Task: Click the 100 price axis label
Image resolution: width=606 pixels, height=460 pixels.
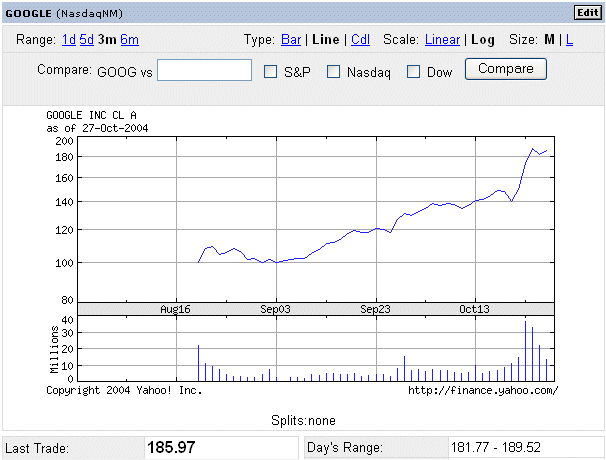Action: click(x=64, y=263)
